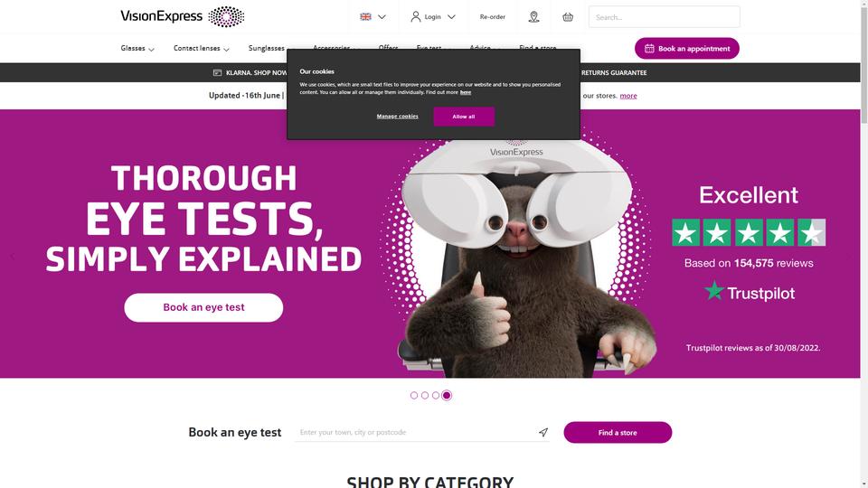Image resolution: width=868 pixels, height=488 pixels.
Task: Open the Manage cookies link
Action: point(398,117)
